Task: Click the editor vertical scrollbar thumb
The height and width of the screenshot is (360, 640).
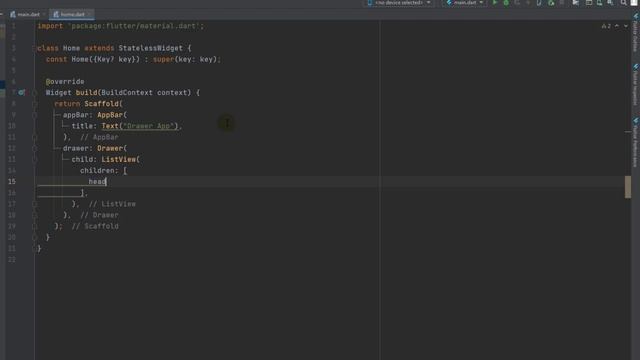Action: click(628, 187)
